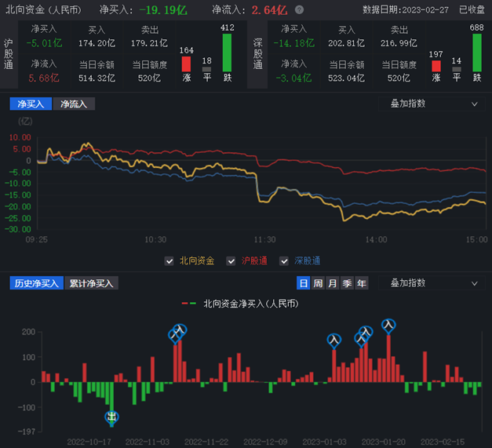Select the 月 monthly period button
The width and height of the screenshot is (492, 448).
pos(333,283)
